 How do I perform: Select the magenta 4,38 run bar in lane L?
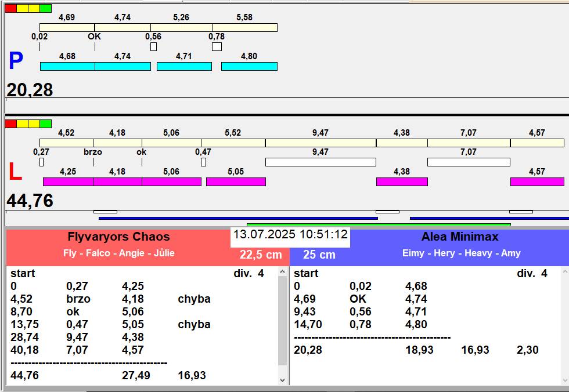click(x=402, y=182)
